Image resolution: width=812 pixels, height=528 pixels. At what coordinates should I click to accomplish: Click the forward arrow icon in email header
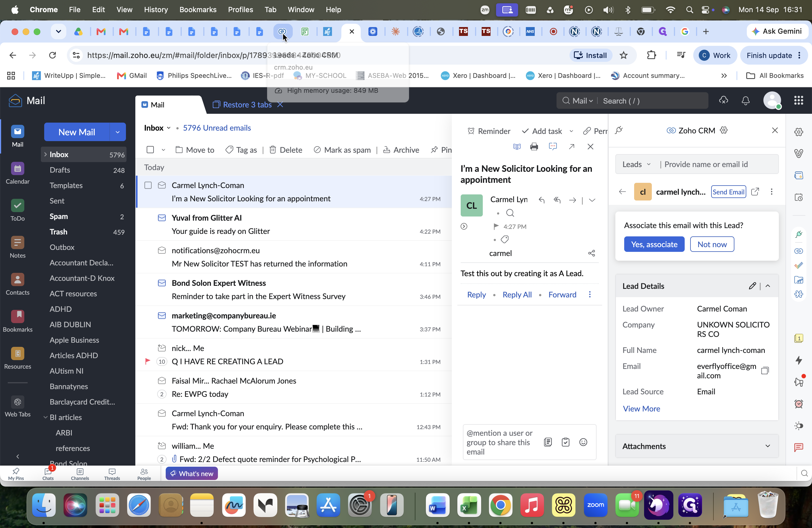coord(573,200)
